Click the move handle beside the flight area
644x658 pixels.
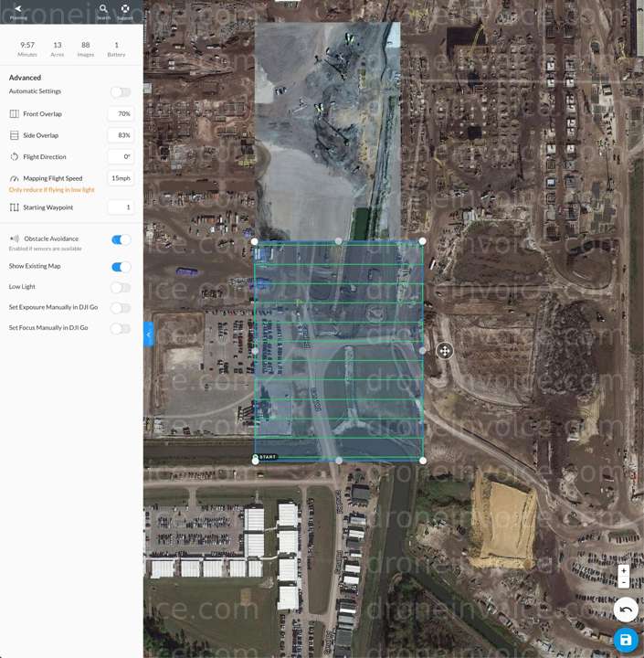coord(444,351)
